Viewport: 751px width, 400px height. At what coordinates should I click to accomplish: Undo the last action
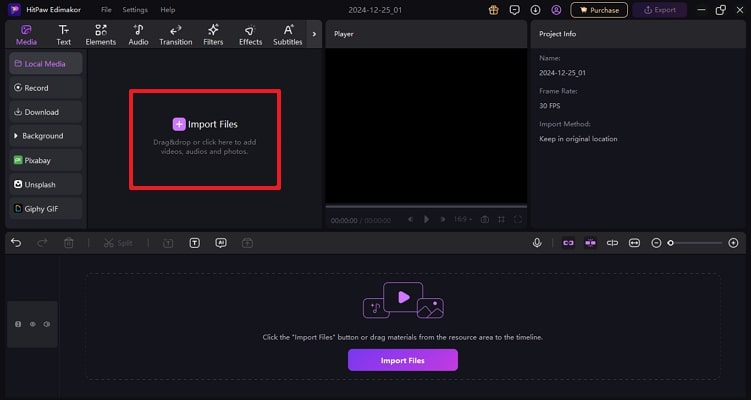click(16, 243)
